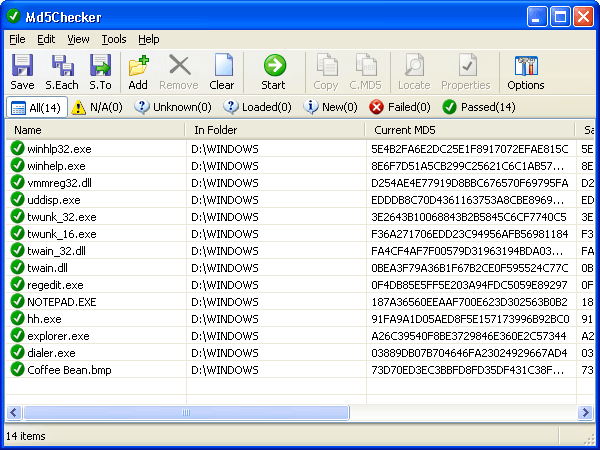This screenshot has width=600, height=450.
Task: Select the Coffee Bean.bmp file entry
Action: [x=68, y=370]
